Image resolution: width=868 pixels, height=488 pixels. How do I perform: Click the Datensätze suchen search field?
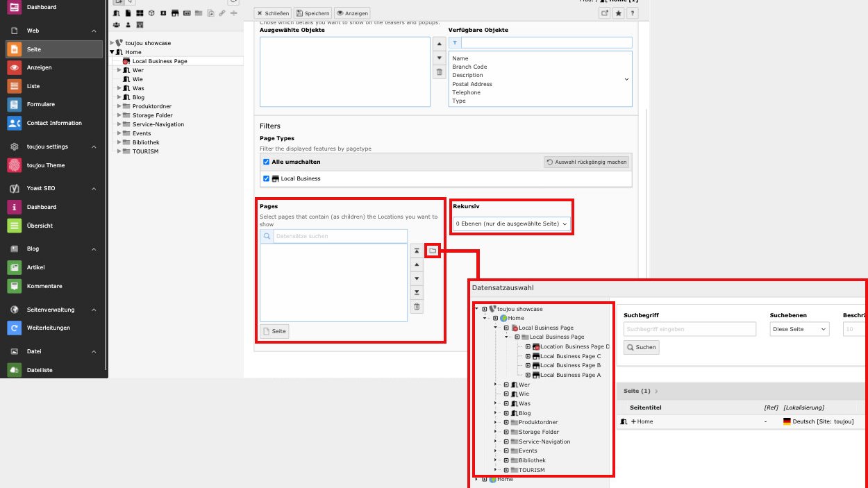[339, 236]
